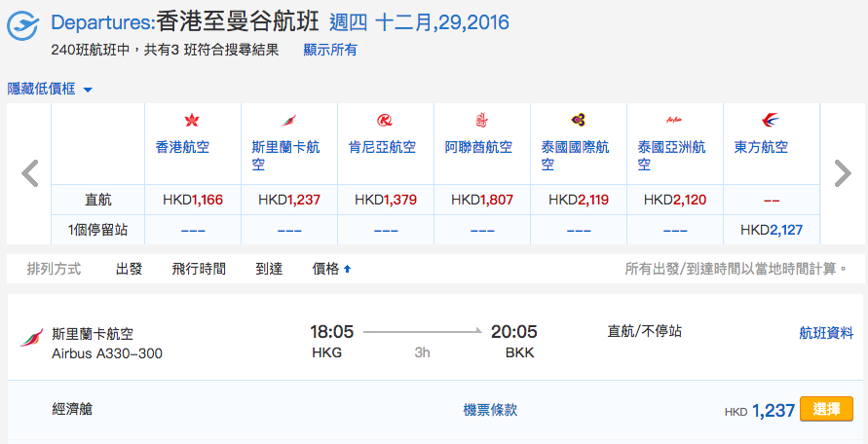Image resolution: width=868 pixels, height=444 pixels.
Task: Open 阿聯酋航空 airline link
Action: [x=478, y=147]
